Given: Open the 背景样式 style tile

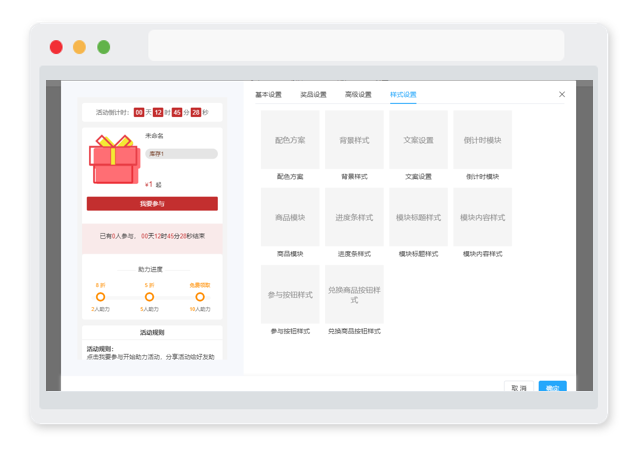Looking at the screenshot, I should 354,140.
